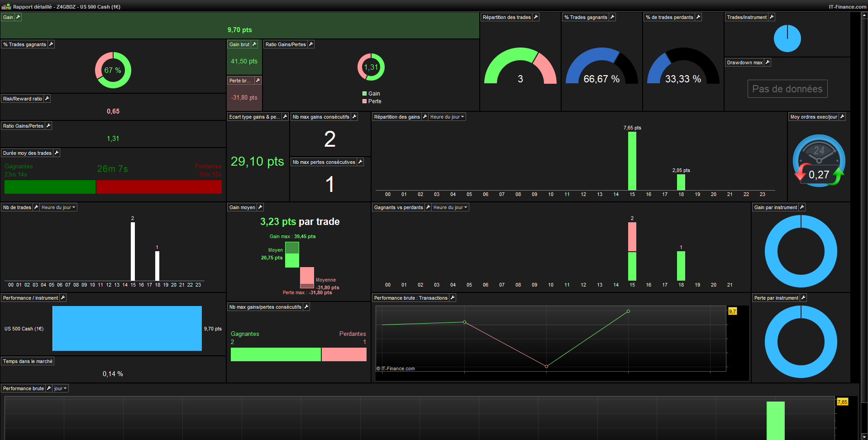Open Heure du jour dropdown for Nb de trades
The width and height of the screenshot is (868, 440).
click(x=58, y=207)
